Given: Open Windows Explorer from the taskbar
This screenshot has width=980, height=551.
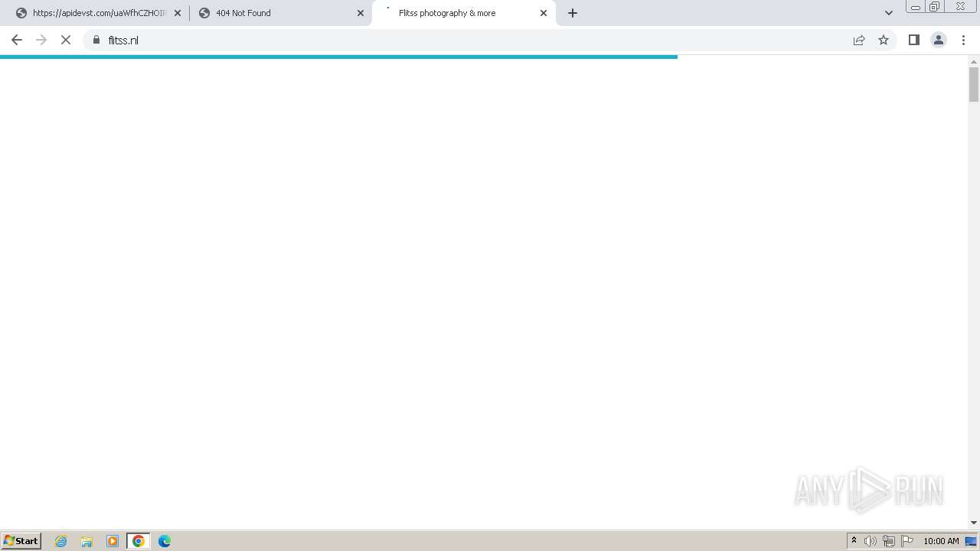Looking at the screenshot, I should coord(87,541).
